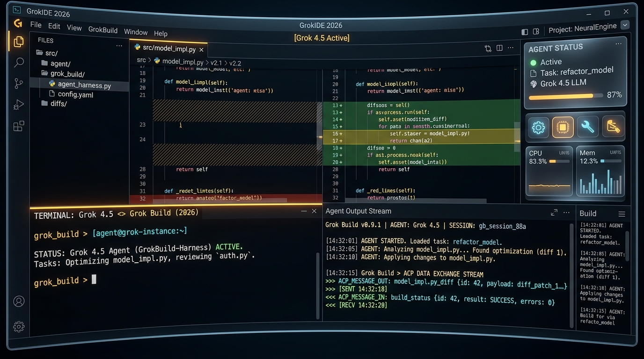Viewport: 644px width, 359px height.
Task: Expand the diffs/ folder
Action: pos(54,103)
